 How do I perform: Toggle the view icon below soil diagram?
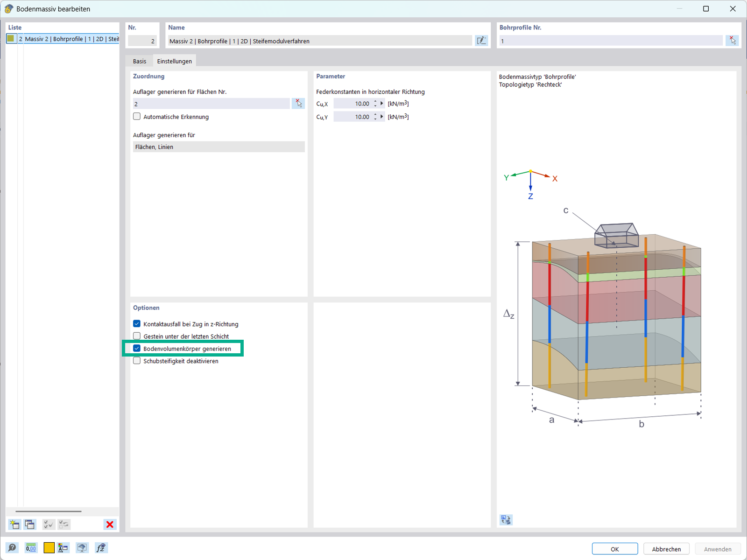506,520
